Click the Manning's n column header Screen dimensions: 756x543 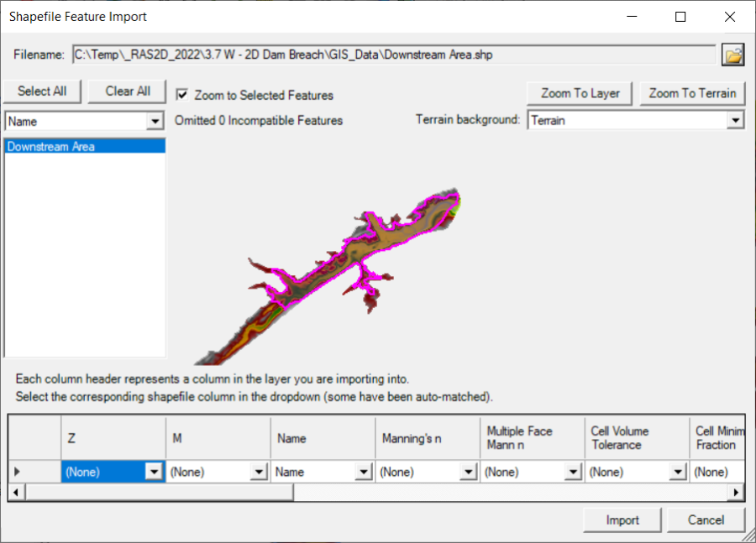click(428, 438)
